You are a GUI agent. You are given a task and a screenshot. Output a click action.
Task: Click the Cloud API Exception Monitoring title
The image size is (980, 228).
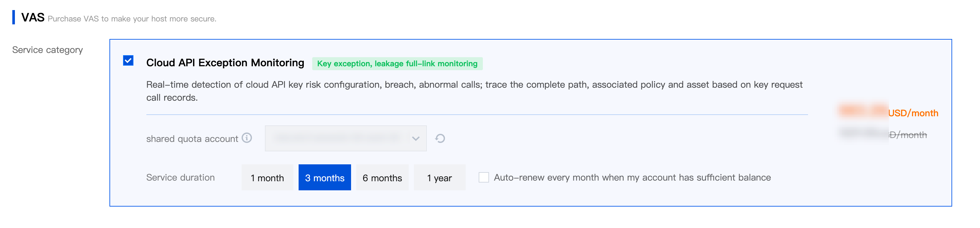pyautogui.click(x=225, y=63)
